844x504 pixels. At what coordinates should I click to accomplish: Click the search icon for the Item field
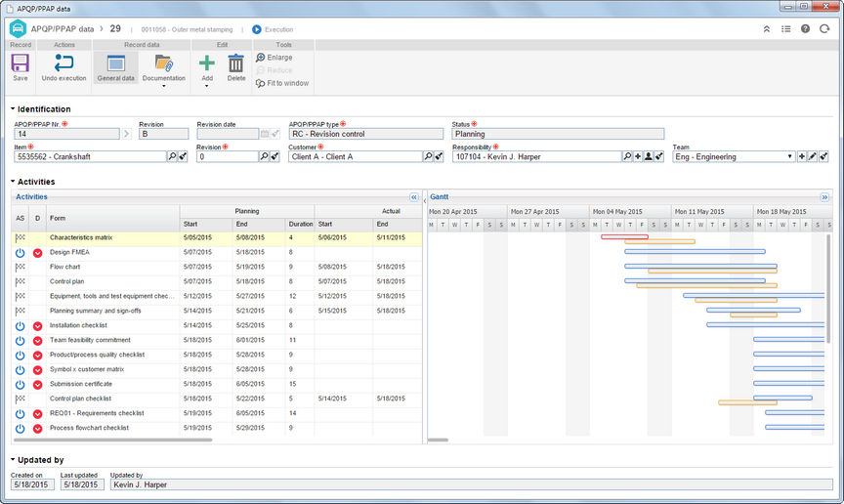(172, 156)
